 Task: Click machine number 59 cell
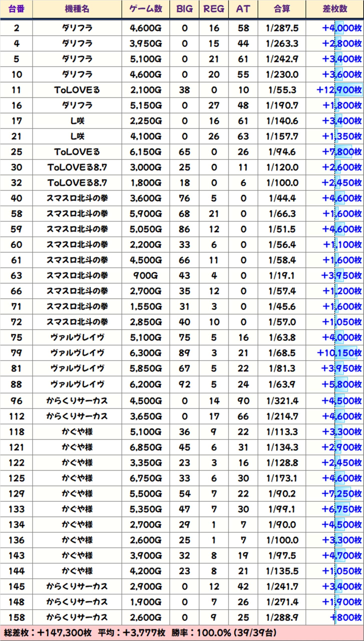click(x=16, y=229)
